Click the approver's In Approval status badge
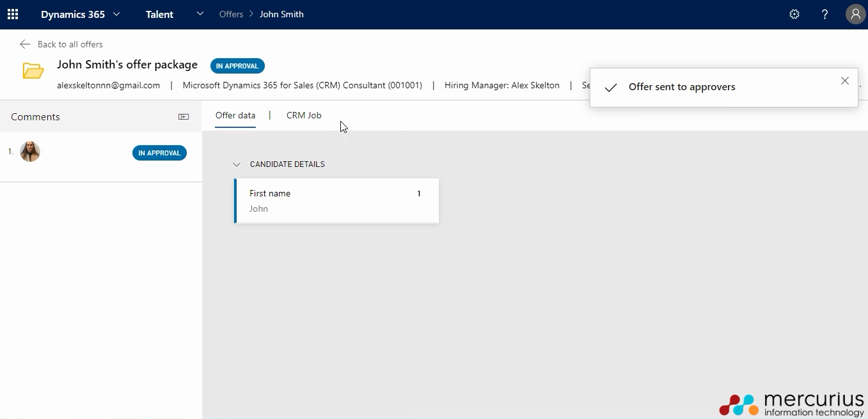The height and width of the screenshot is (419, 868). 159,153
